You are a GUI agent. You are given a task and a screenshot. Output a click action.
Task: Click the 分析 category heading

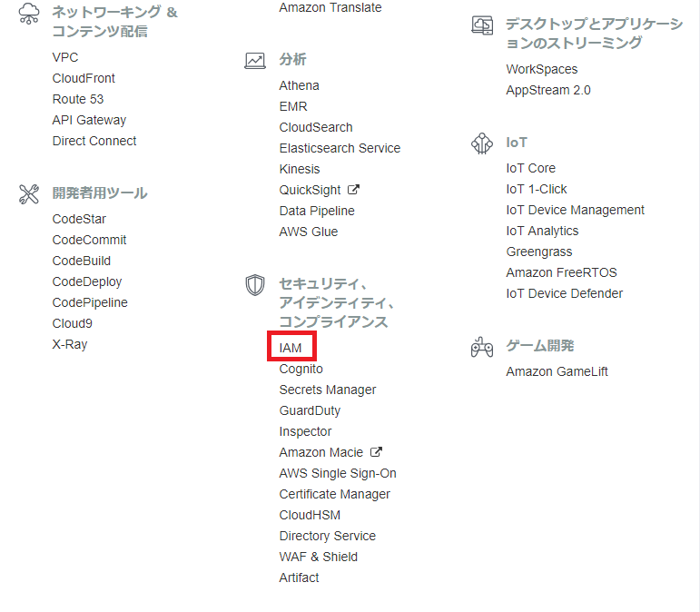tap(293, 59)
